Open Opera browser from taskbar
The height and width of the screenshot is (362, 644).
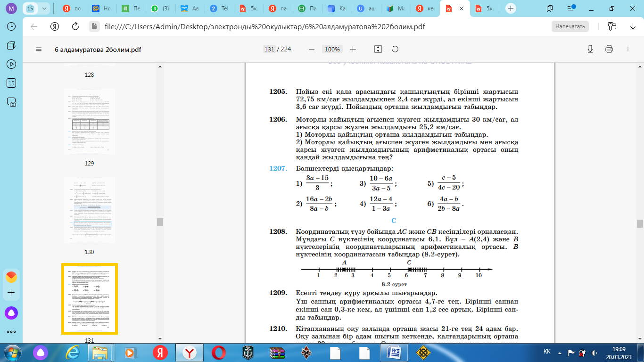[218, 352]
